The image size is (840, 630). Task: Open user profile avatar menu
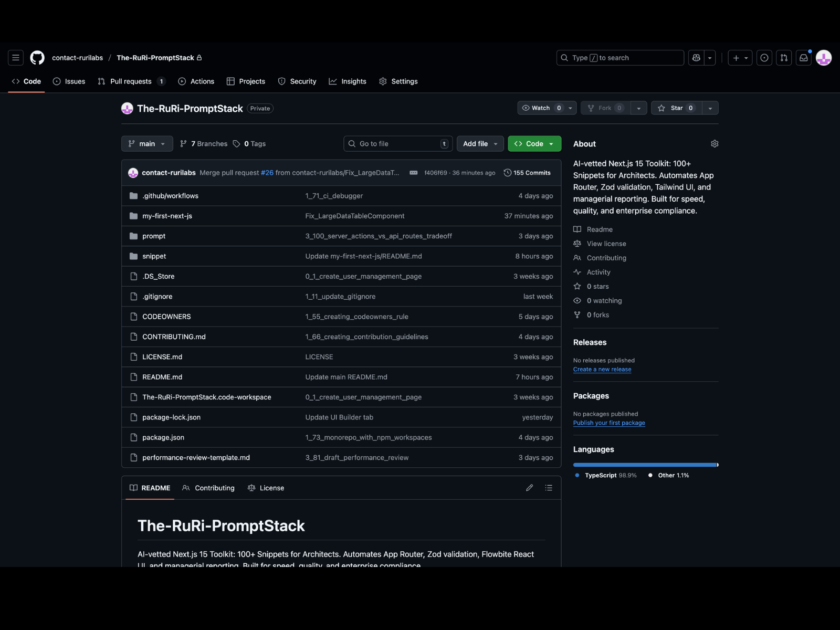824,58
